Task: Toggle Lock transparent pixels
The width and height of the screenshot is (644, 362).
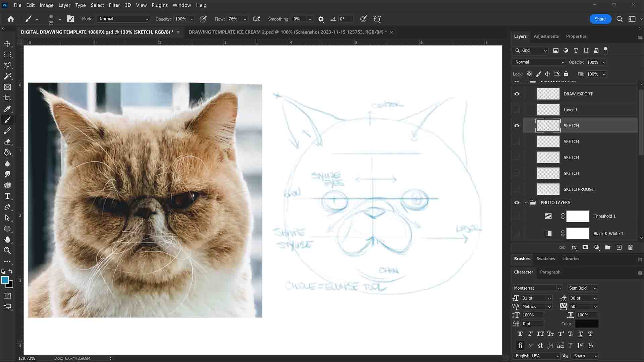Action: 529,74
